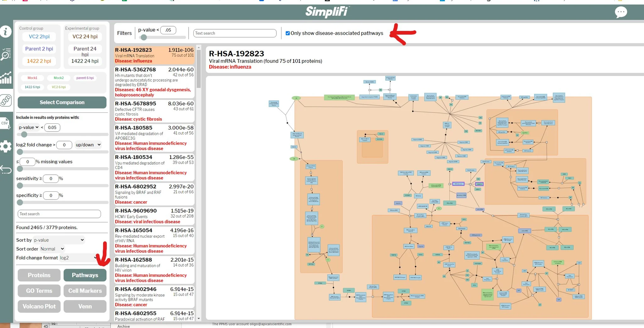Open the Sort order Normal dropdown

pyautogui.click(x=52, y=249)
